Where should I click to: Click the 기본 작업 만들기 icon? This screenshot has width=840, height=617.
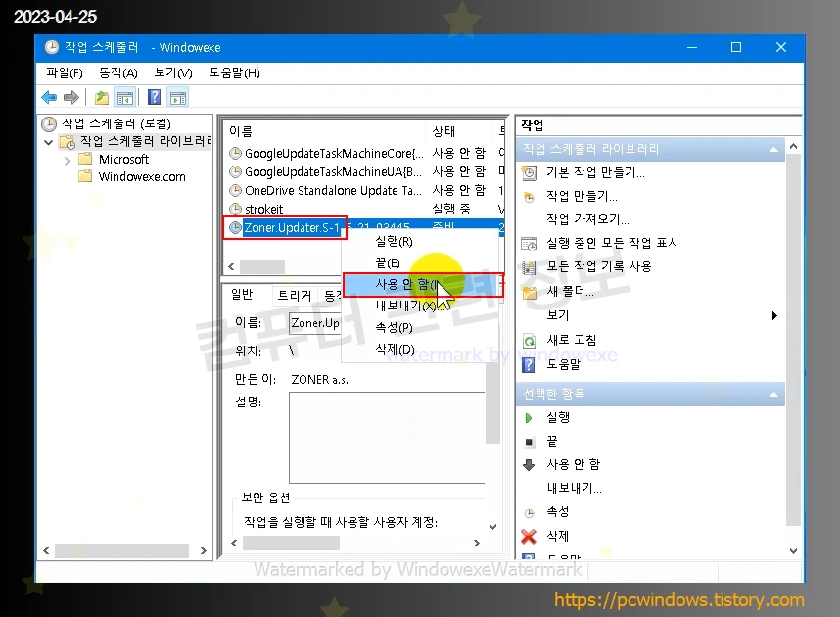point(529,172)
